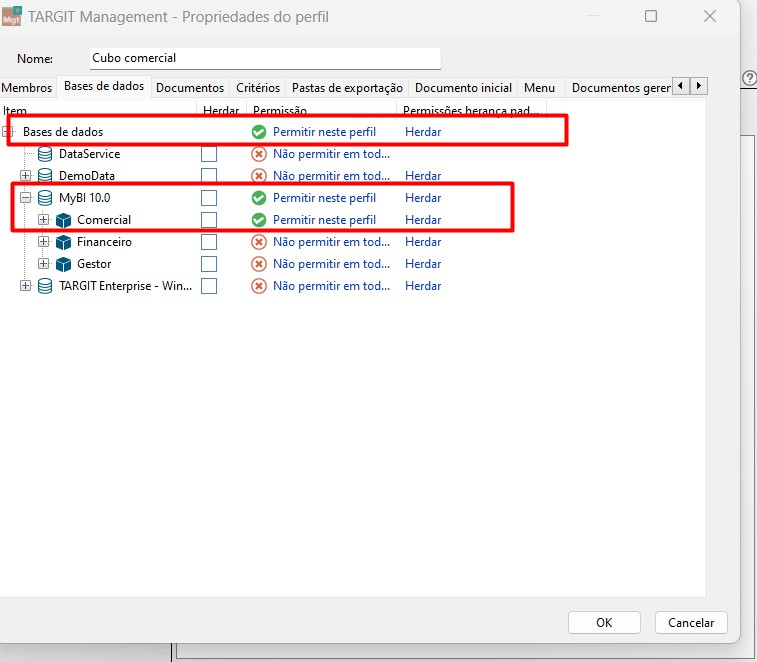Tick the Herdar checkbox for MyBI 10.0
Viewport: 757px width, 662px height.
point(209,197)
